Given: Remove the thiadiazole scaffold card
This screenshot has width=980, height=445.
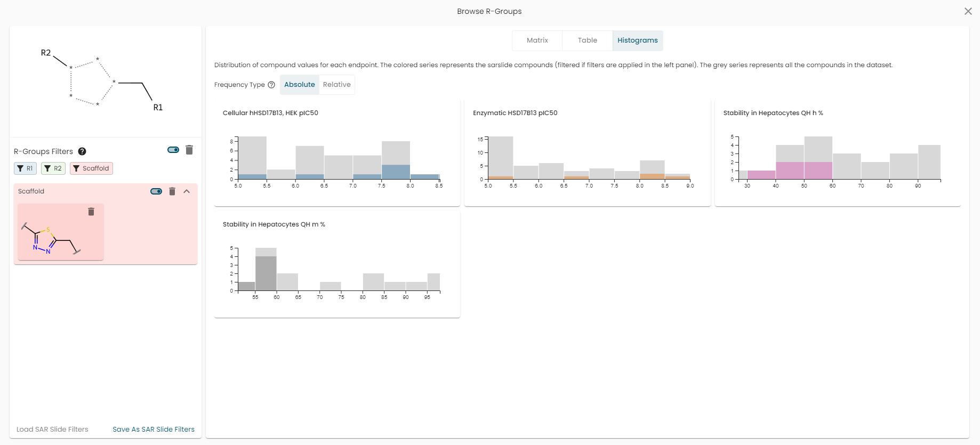Looking at the screenshot, I should coord(91,212).
